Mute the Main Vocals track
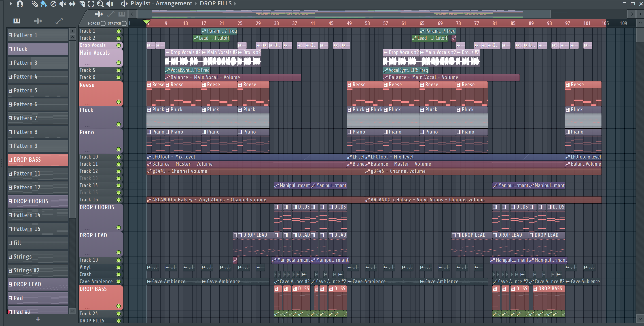644x326 pixels. 119,63
